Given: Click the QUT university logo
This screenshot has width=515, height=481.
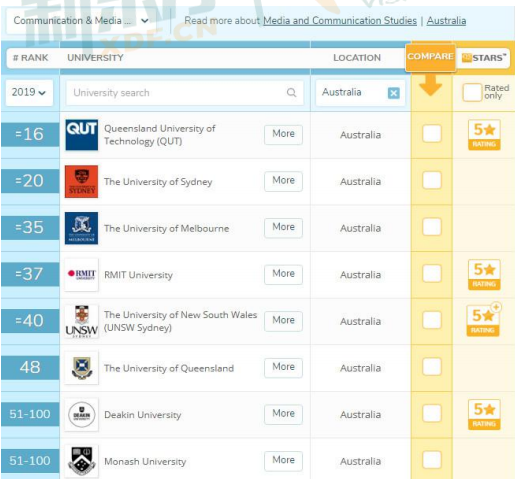Looking at the screenshot, I should click(x=81, y=135).
